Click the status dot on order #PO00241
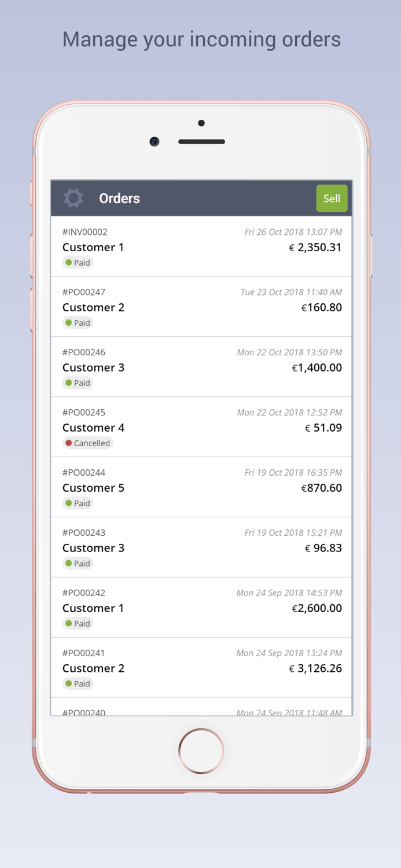The height and width of the screenshot is (868, 401). 68,683
